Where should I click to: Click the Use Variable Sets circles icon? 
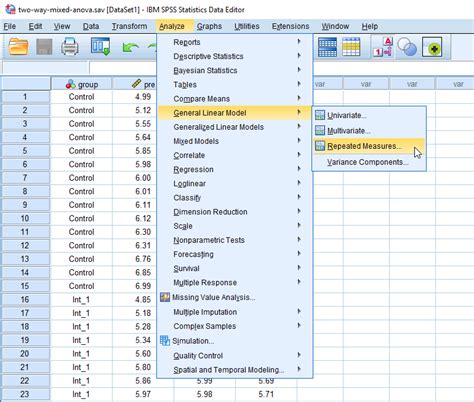tap(407, 47)
